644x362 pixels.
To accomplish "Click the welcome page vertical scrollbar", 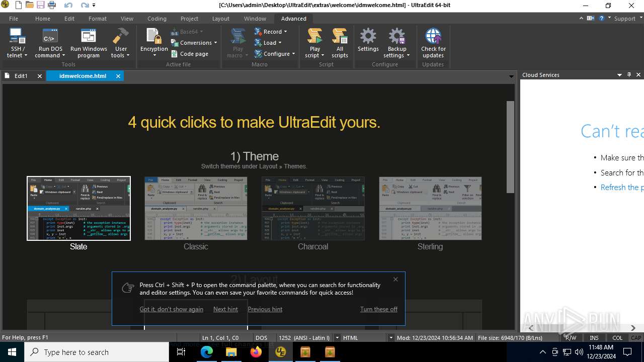I will 510,147.
